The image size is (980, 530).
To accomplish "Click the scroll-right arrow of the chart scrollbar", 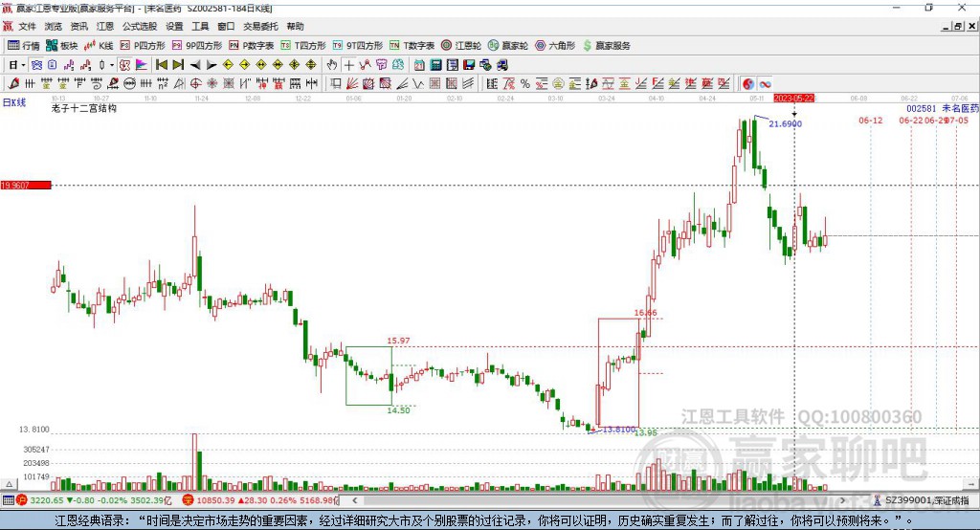I will pyautogui.click(x=842, y=500).
